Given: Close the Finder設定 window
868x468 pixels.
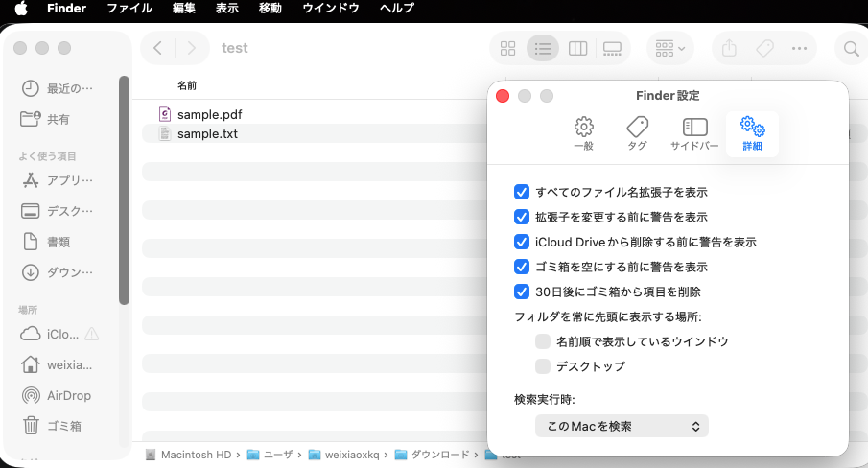Looking at the screenshot, I should (503, 96).
